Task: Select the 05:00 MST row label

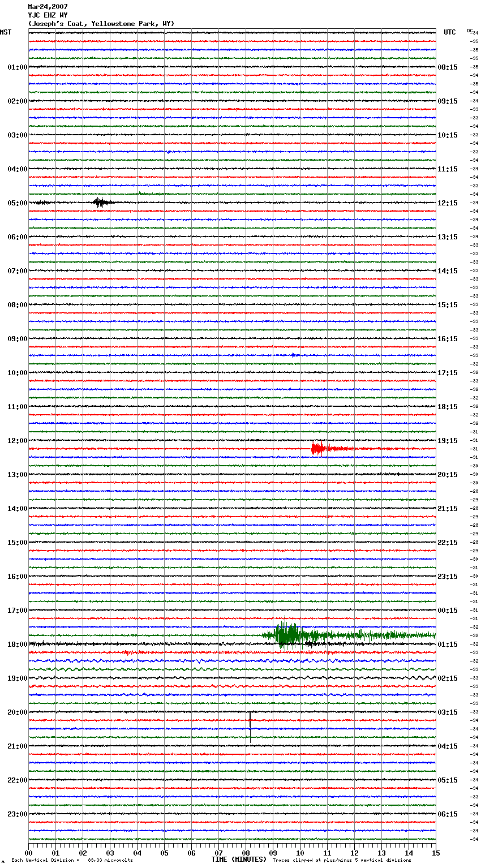Action: (x=18, y=203)
